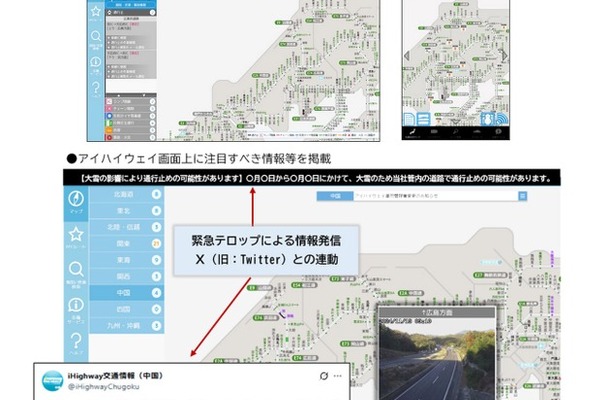Tap search tab in mobile bottom bar
The width and height of the screenshot is (610, 400).
coord(455,132)
